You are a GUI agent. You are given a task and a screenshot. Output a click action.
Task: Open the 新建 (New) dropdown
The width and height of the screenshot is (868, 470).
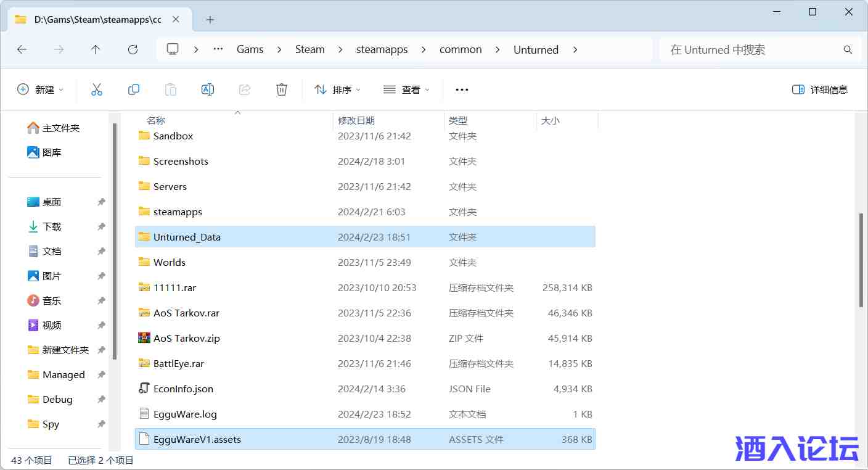41,89
